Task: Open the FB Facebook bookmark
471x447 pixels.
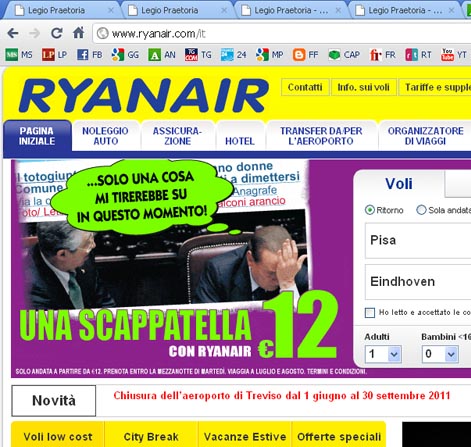Action: coord(90,55)
